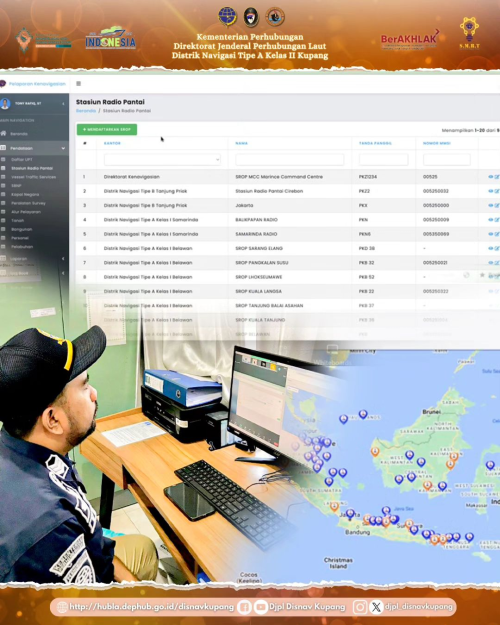Viewport: 500px width, 625px height.
Task: Click the YouTube icon in footer banner
Action: point(260,607)
